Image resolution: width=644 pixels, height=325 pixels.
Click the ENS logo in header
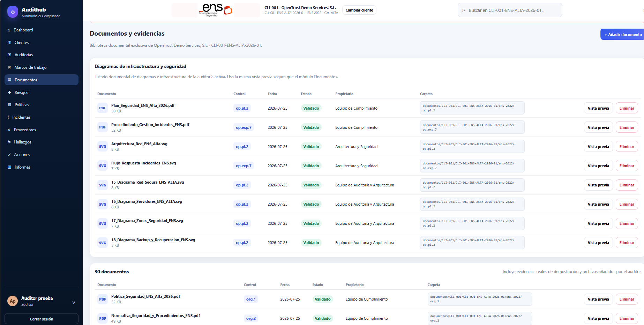216,10
